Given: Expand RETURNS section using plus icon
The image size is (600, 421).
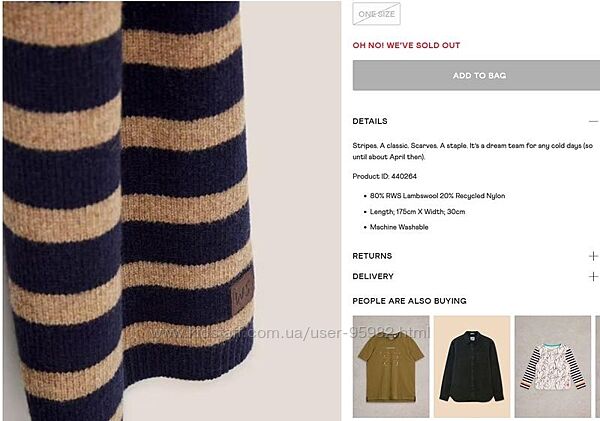Looking at the screenshot, I should (x=593, y=256).
